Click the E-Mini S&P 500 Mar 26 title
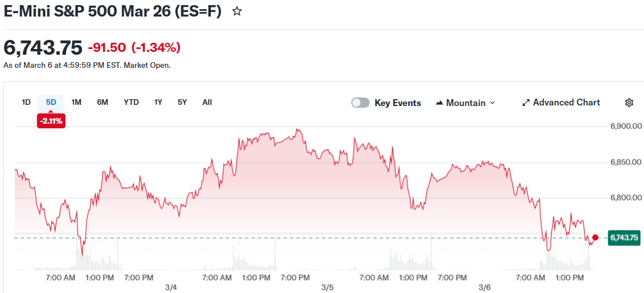The height and width of the screenshot is (293, 644). point(113,11)
